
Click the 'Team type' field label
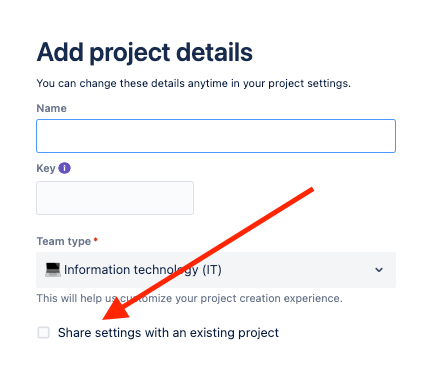click(x=64, y=241)
